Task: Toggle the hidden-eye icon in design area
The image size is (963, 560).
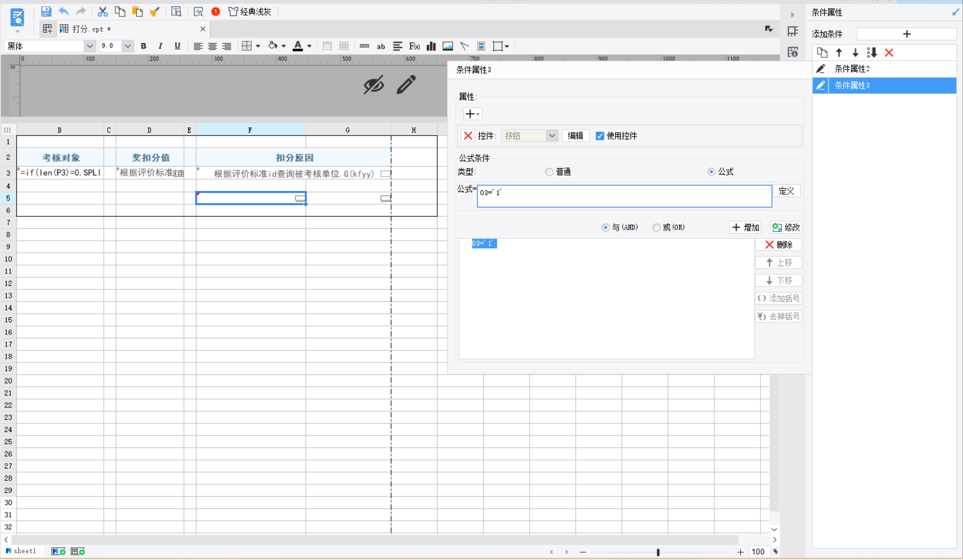Action: (374, 85)
